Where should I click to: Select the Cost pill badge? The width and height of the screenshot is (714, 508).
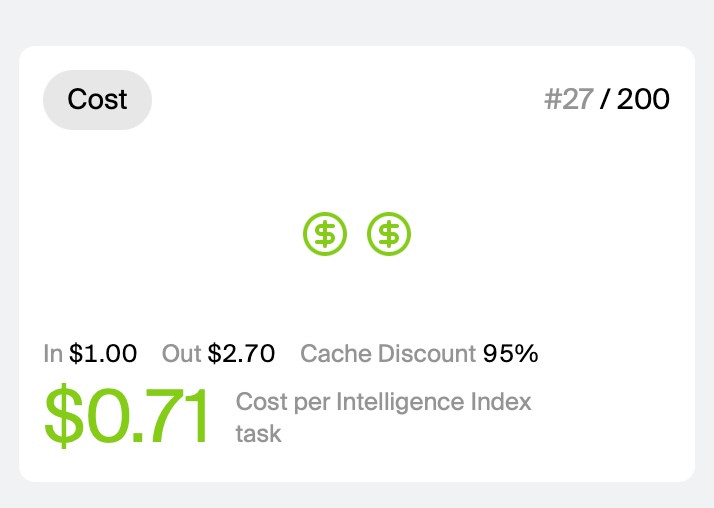(97, 100)
